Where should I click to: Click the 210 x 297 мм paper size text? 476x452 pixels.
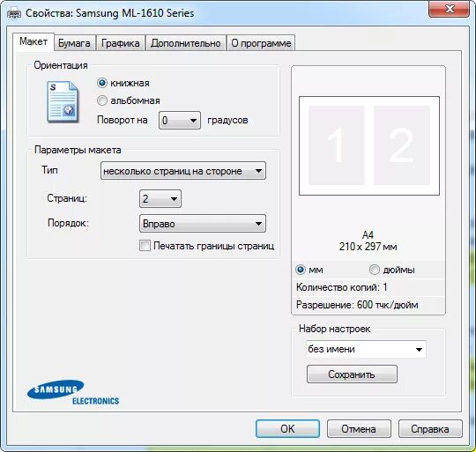(368, 247)
